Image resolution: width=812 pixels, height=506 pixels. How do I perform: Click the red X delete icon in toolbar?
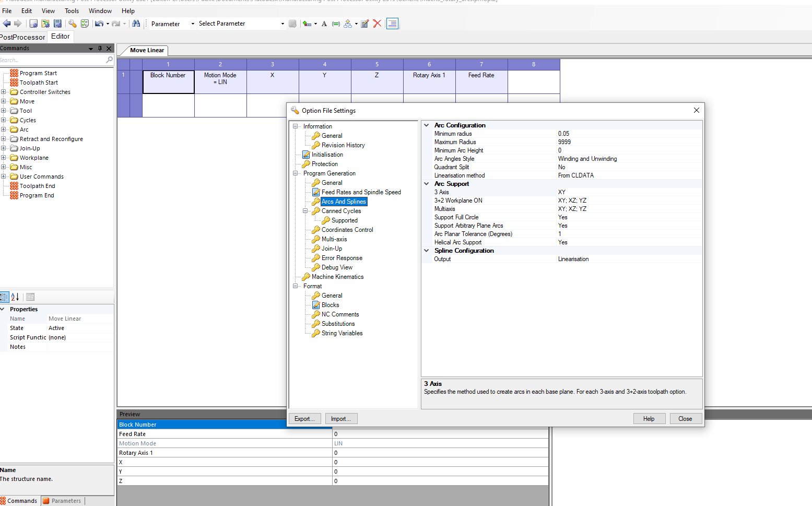(377, 23)
